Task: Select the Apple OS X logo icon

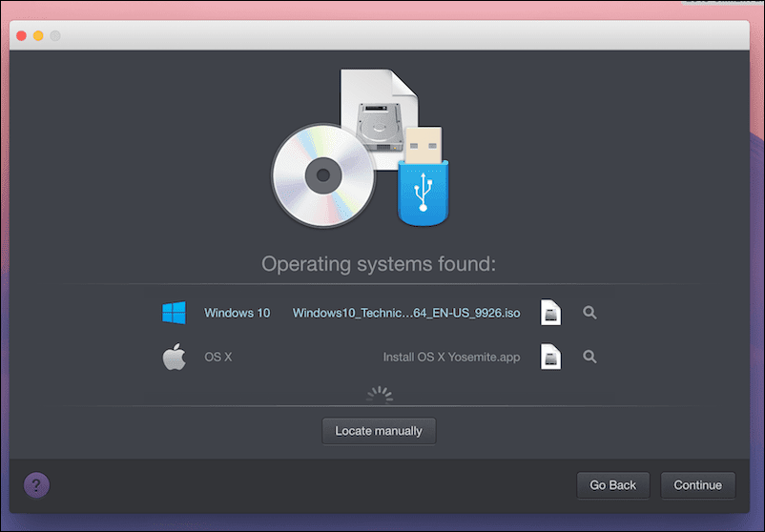Action: tap(175, 357)
